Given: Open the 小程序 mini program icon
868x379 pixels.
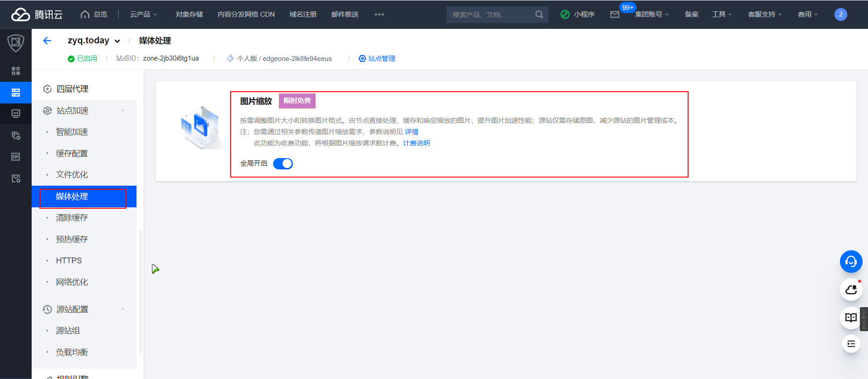Looking at the screenshot, I should click(565, 14).
